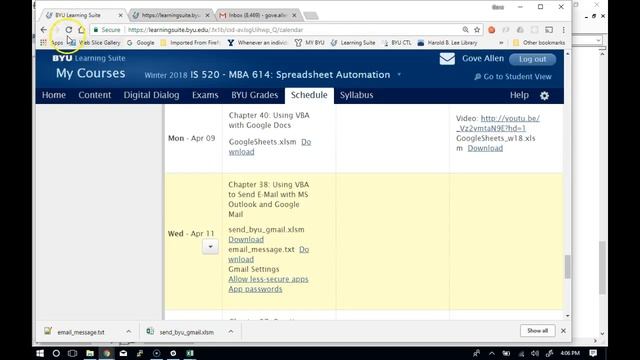Close the BYU Learning Suite browser tab

[x=120, y=15]
